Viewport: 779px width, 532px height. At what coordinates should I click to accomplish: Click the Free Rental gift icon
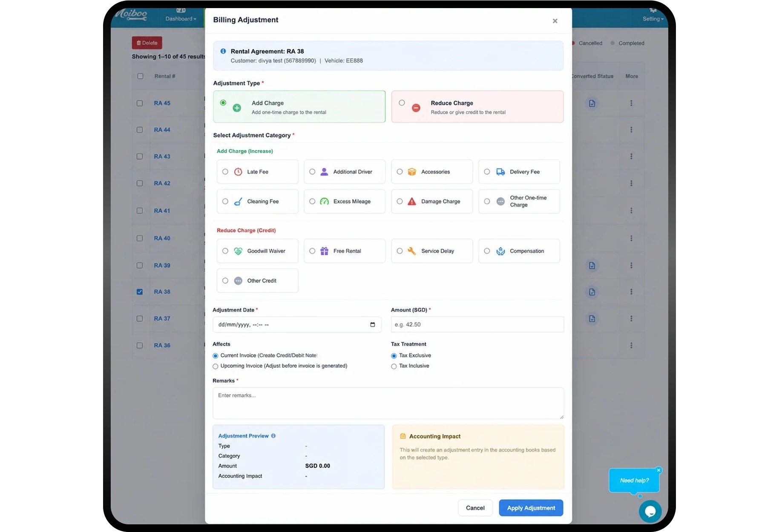point(324,251)
